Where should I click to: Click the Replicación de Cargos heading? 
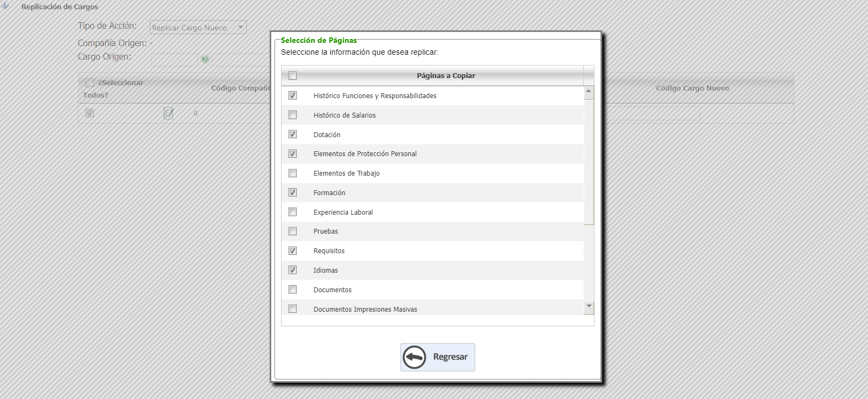pos(60,7)
